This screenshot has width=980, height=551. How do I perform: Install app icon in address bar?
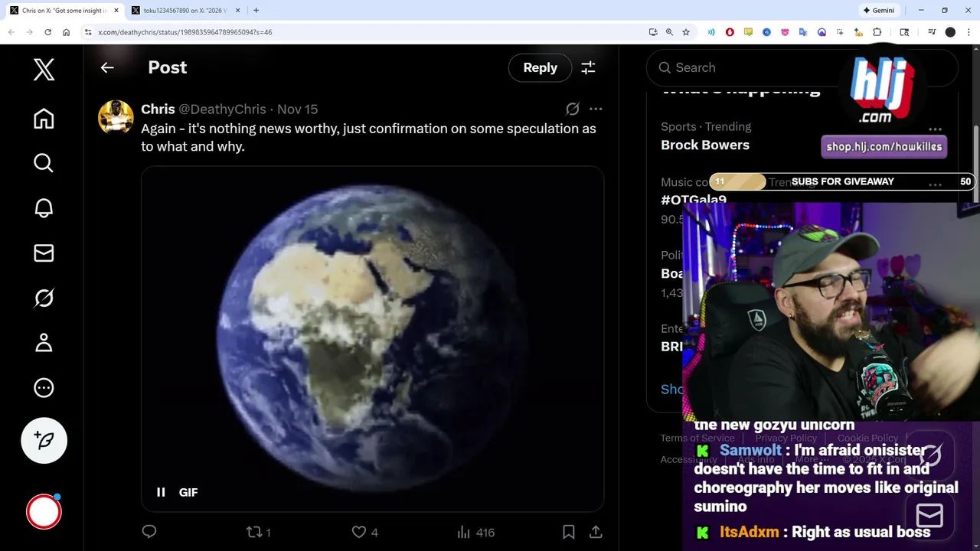[x=652, y=32]
